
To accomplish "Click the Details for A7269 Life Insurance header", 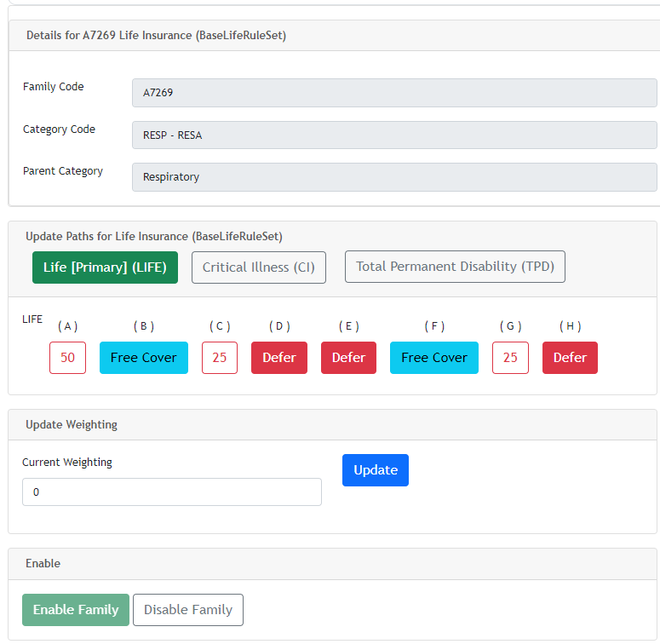I will [x=156, y=36].
